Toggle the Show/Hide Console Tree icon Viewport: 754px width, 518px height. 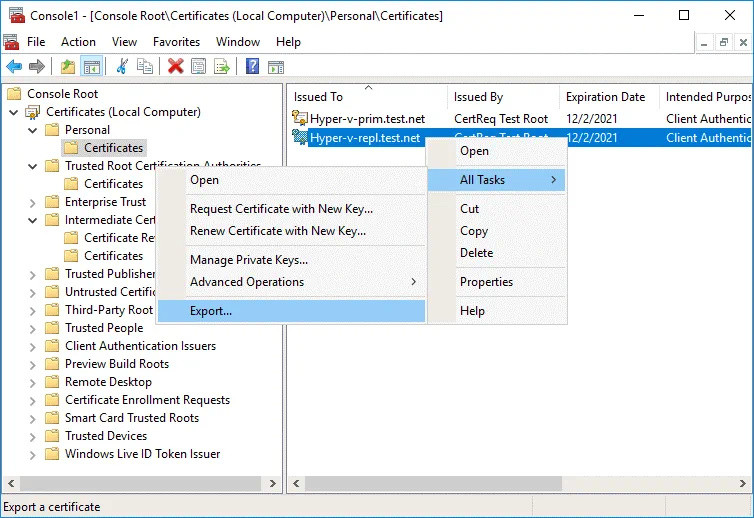coord(91,67)
